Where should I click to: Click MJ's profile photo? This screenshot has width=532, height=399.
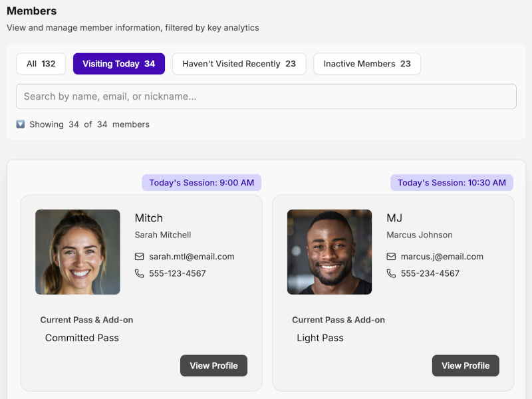(329, 252)
